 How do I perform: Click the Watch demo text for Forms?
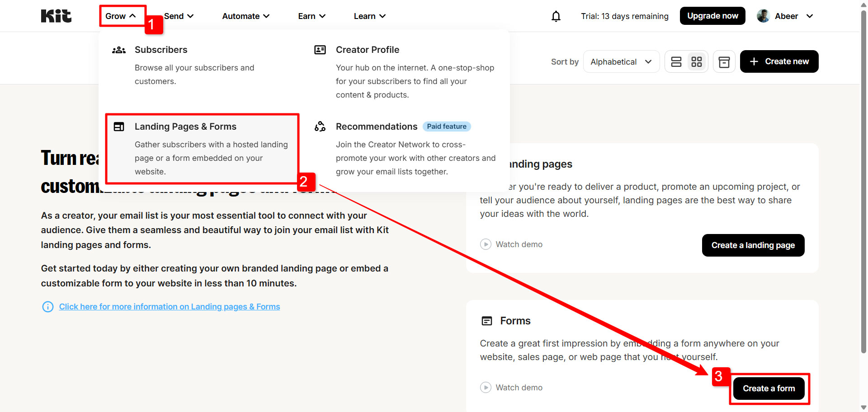click(x=519, y=388)
